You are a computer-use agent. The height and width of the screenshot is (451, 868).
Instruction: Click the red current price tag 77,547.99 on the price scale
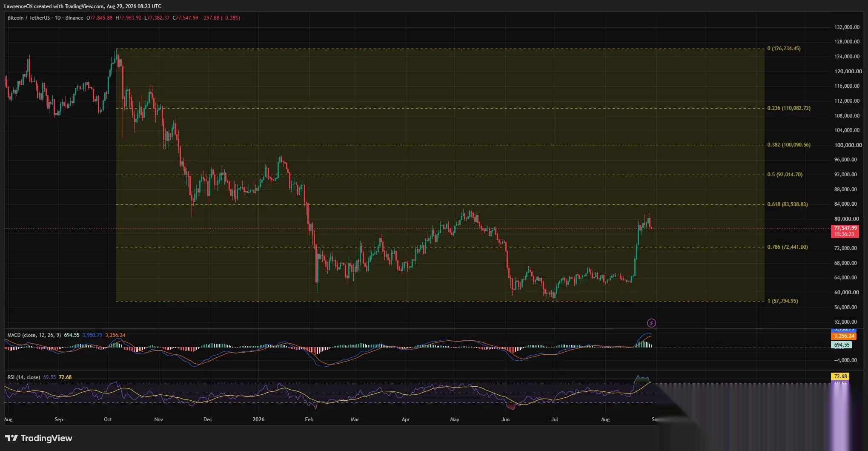845,231
